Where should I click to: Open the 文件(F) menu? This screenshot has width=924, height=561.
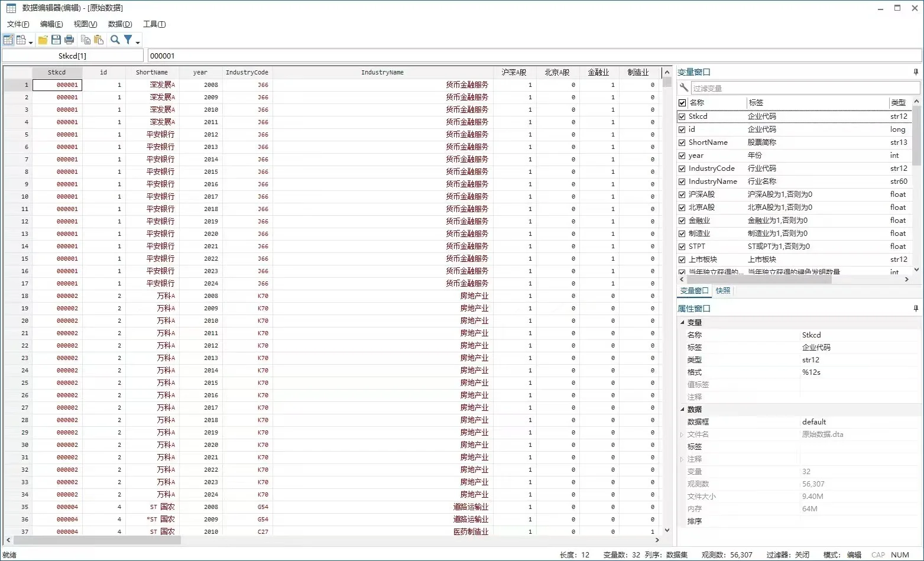tap(18, 24)
